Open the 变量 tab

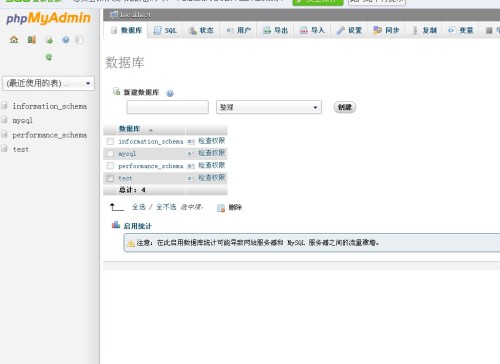461,31
